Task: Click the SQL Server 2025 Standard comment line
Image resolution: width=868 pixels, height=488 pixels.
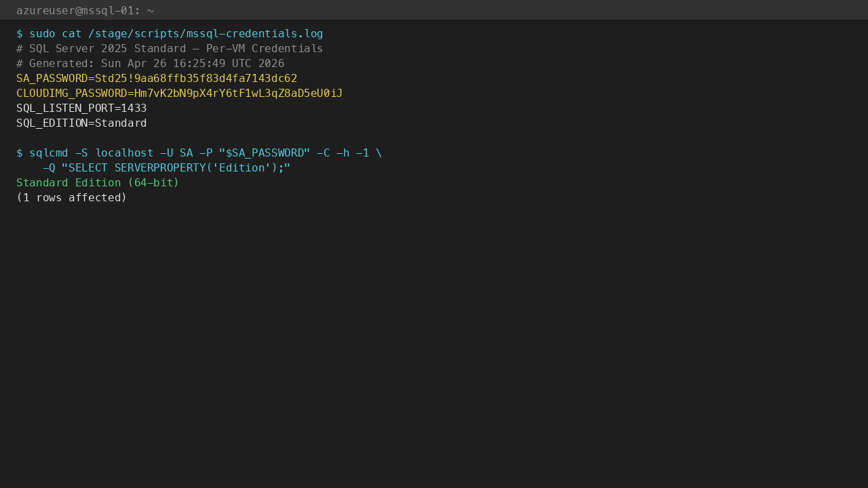Action: (170, 49)
